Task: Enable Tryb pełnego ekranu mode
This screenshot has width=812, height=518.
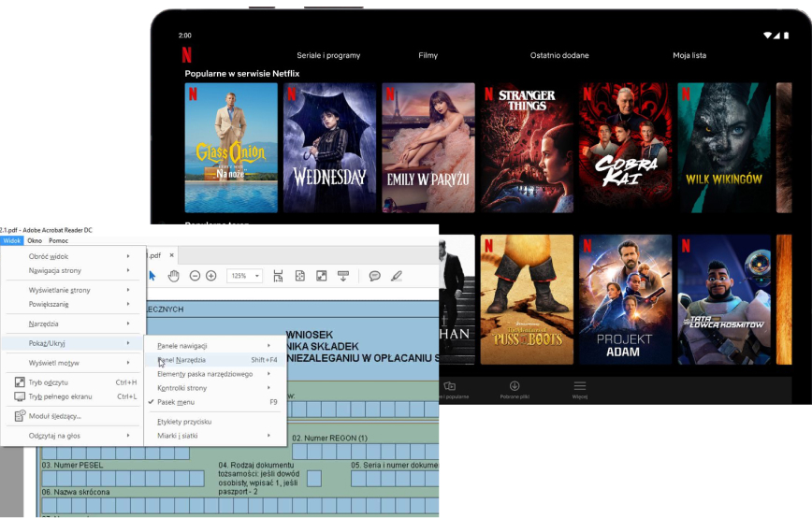Action: tap(60, 396)
